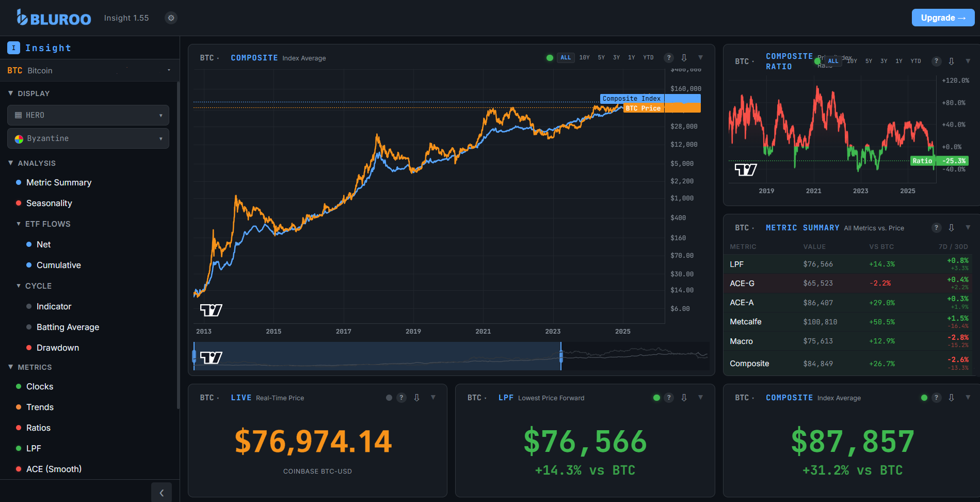Toggle the status dot on LPF panel
This screenshot has width=980, height=502.
[x=656, y=398]
